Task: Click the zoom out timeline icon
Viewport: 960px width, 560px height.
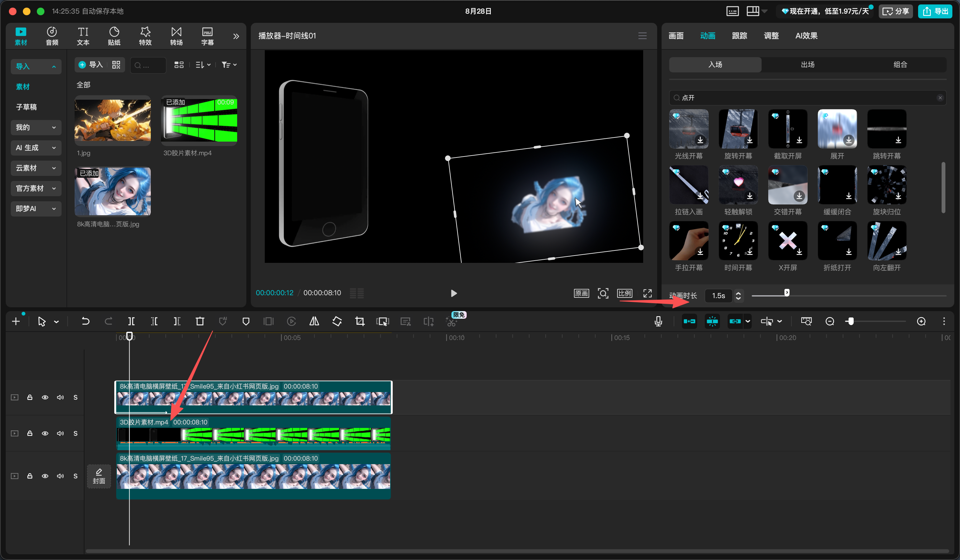Action: (830, 322)
